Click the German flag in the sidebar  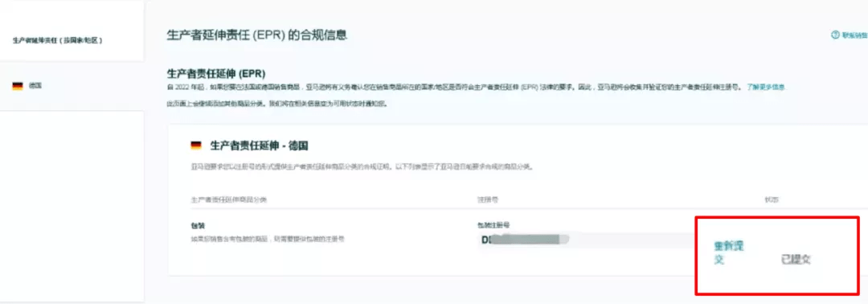pos(18,86)
